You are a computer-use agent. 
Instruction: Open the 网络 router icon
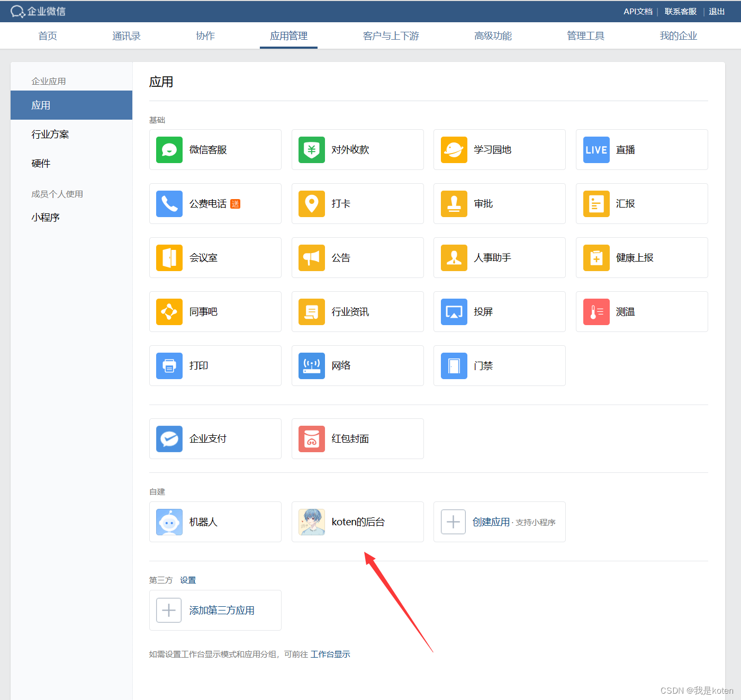pyautogui.click(x=312, y=366)
